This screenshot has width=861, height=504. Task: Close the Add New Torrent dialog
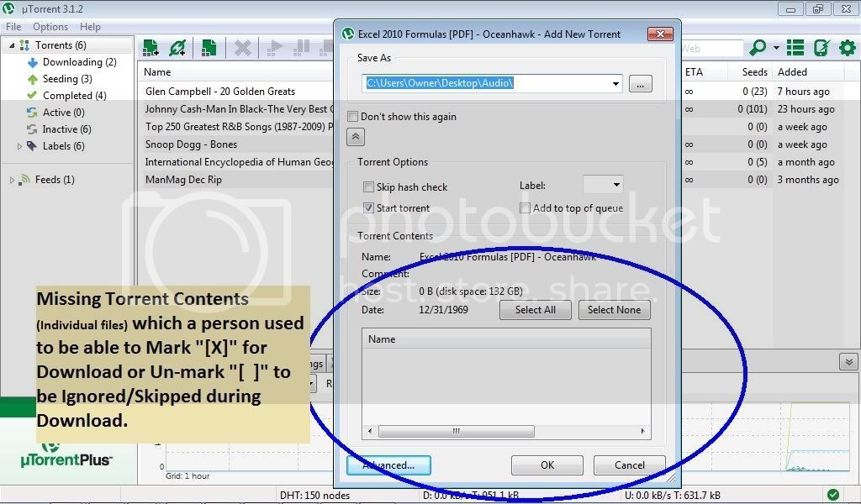[660, 34]
